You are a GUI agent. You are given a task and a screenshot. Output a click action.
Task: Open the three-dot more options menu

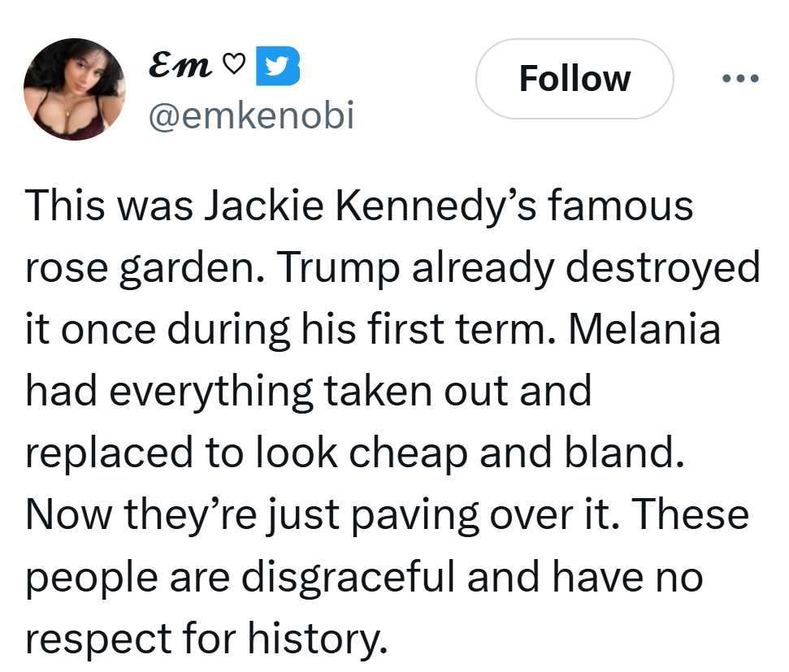(740, 79)
